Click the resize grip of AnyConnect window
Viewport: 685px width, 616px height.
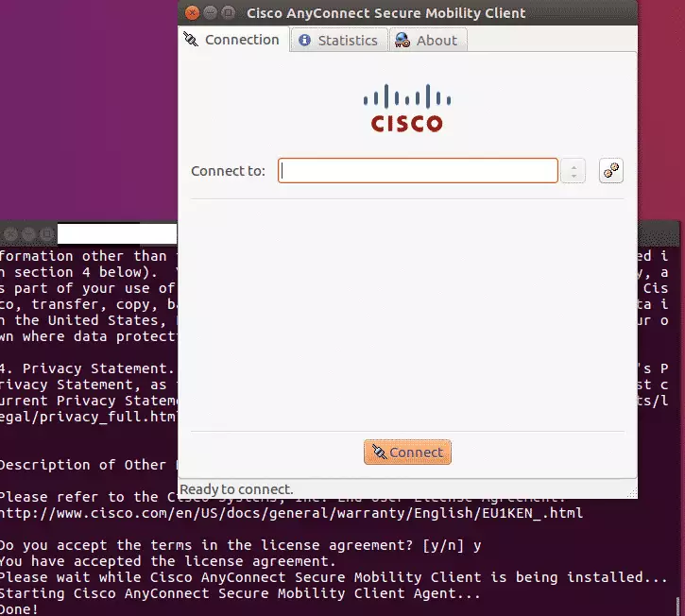[632, 493]
